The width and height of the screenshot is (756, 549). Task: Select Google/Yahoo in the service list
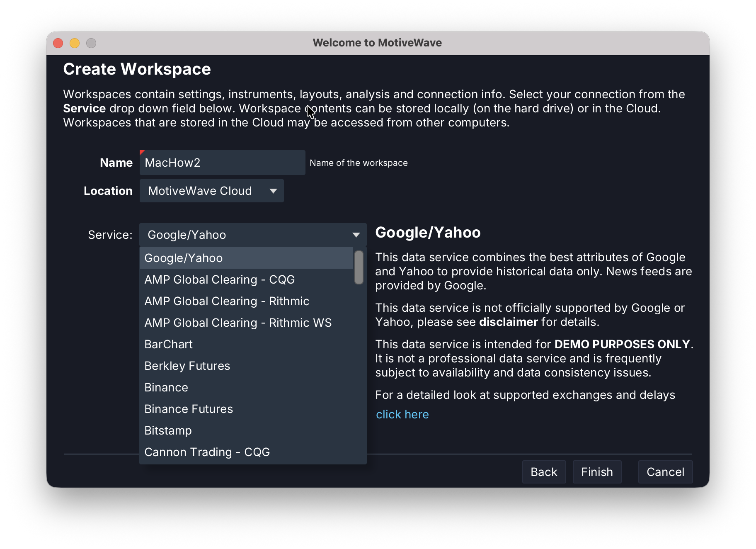(x=246, y=258)
